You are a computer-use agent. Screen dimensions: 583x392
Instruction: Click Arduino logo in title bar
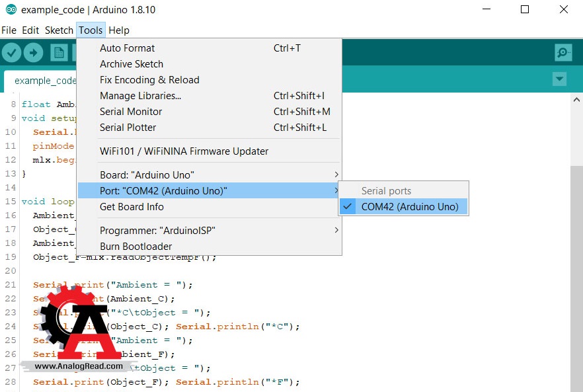tap(11, 9)
